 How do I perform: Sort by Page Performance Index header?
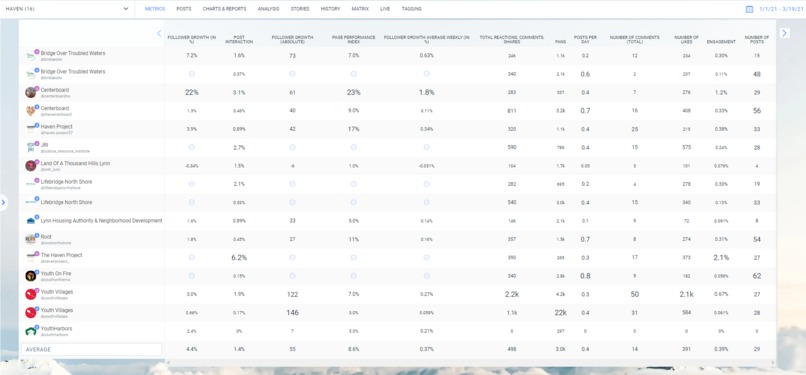pyautogui.click(x=353, y=39)
